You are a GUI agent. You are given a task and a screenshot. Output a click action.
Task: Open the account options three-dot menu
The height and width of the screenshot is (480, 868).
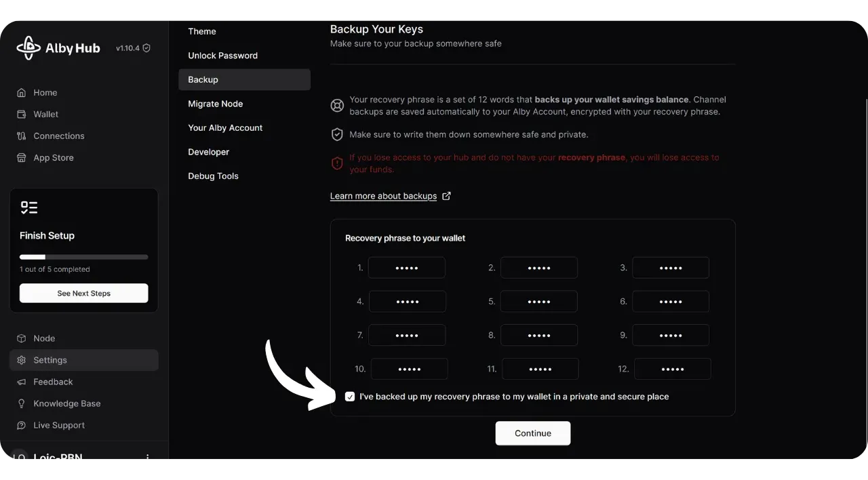148,457
